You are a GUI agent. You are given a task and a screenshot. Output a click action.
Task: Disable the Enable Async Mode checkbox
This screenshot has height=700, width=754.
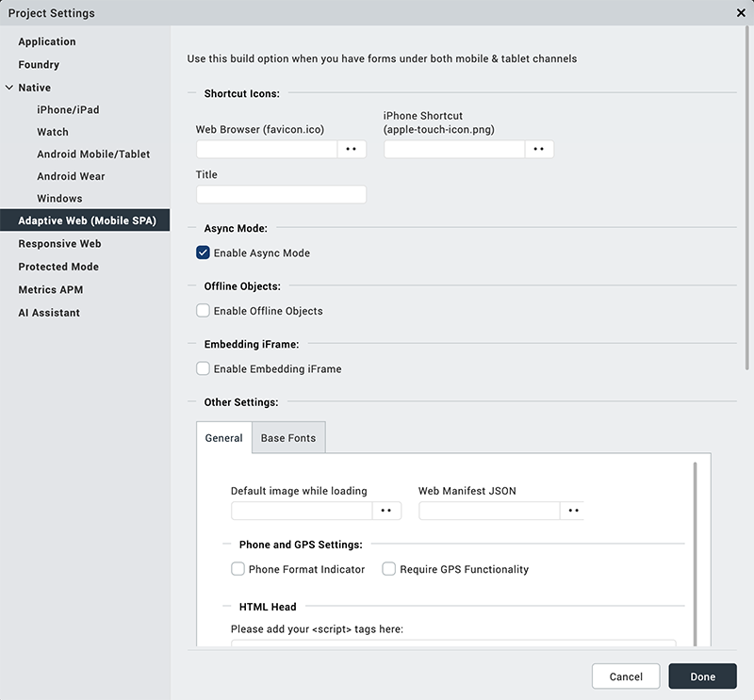click(203, 252)
